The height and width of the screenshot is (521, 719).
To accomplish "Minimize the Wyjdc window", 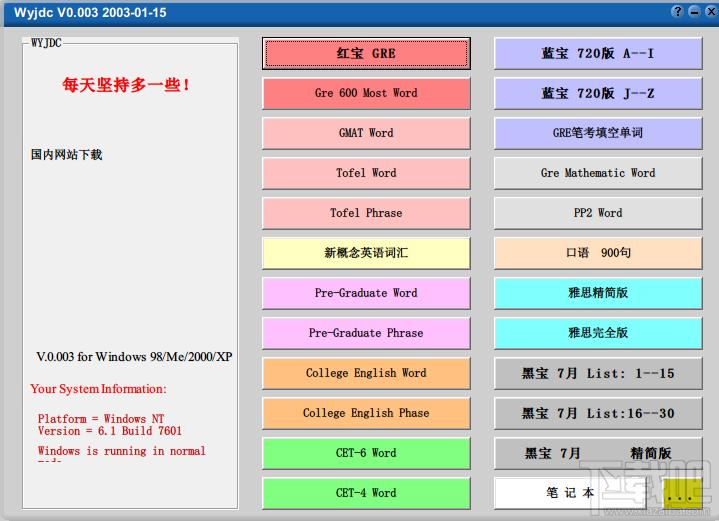I will click(694, 11).
